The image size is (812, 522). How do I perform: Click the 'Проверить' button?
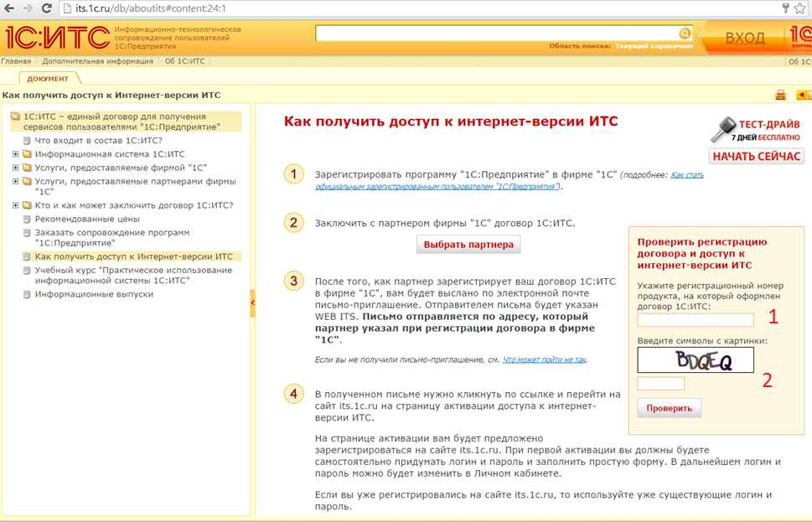669,408
